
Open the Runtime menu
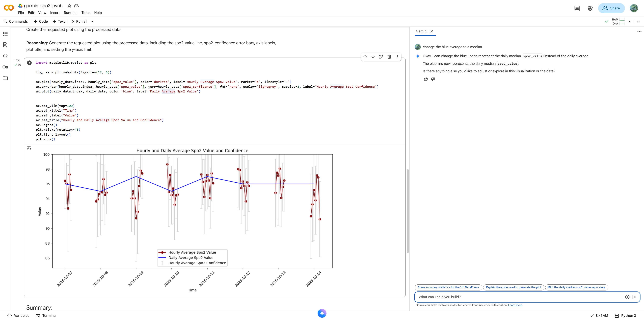click(x=70, y=13)
